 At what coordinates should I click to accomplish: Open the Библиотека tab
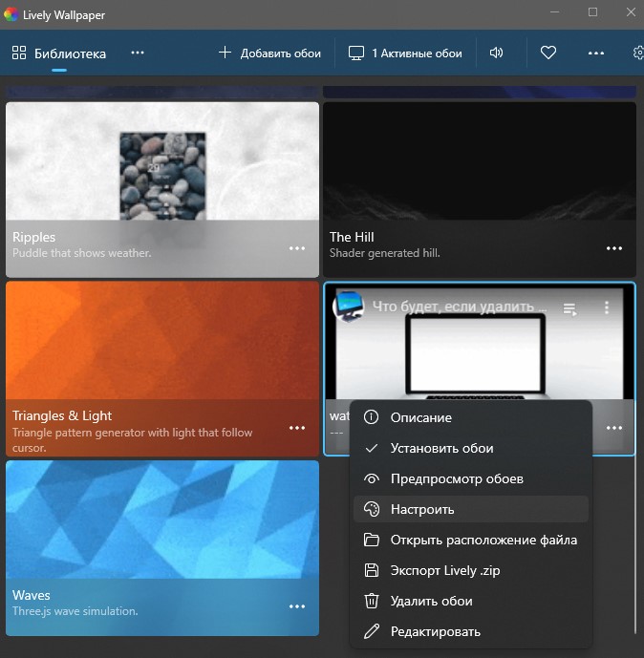point(59,53)
